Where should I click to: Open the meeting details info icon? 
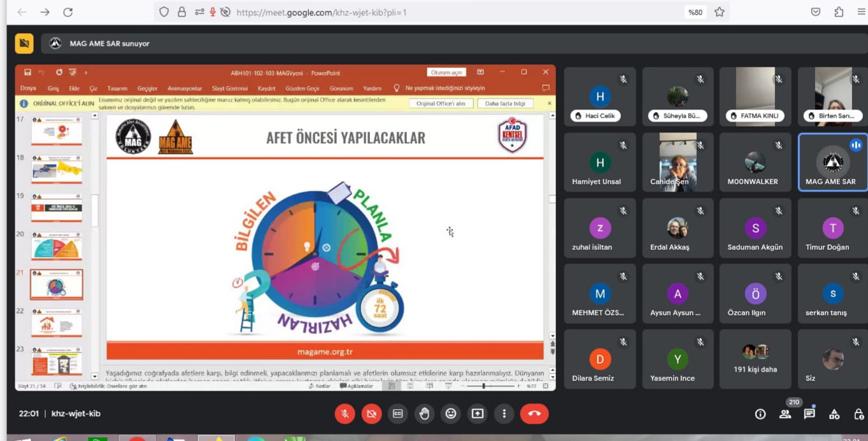[x=760, y=414]
